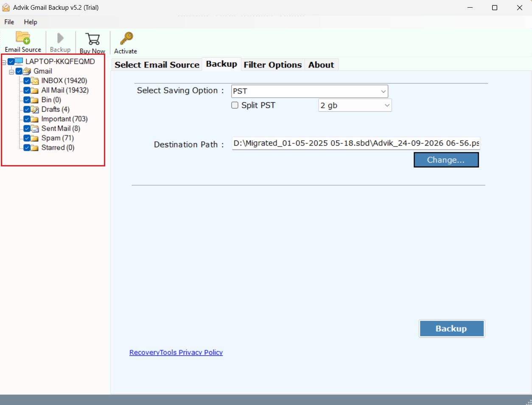Enable the Split PST checkbox
The image size is (532, 405).
click(x=235, y=105)
